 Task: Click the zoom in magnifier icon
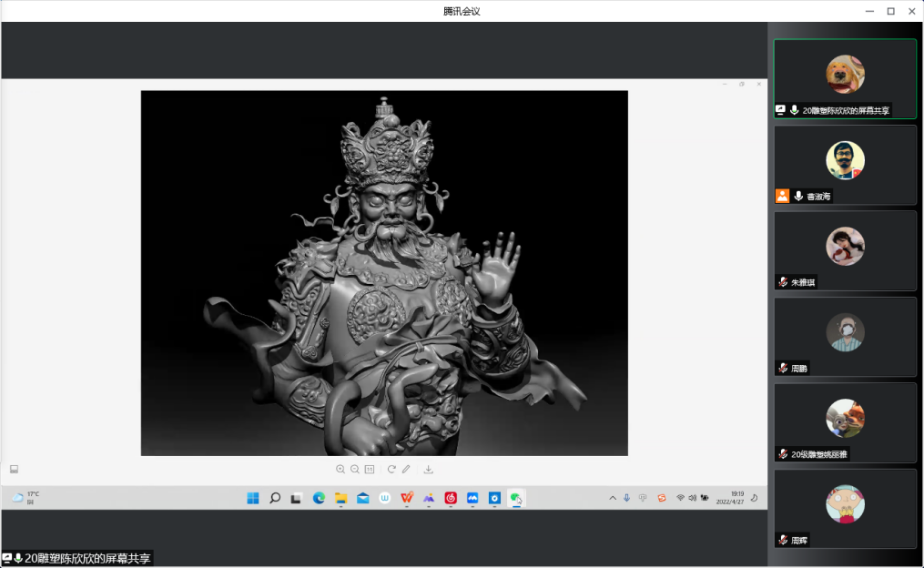tap(340, 470)
